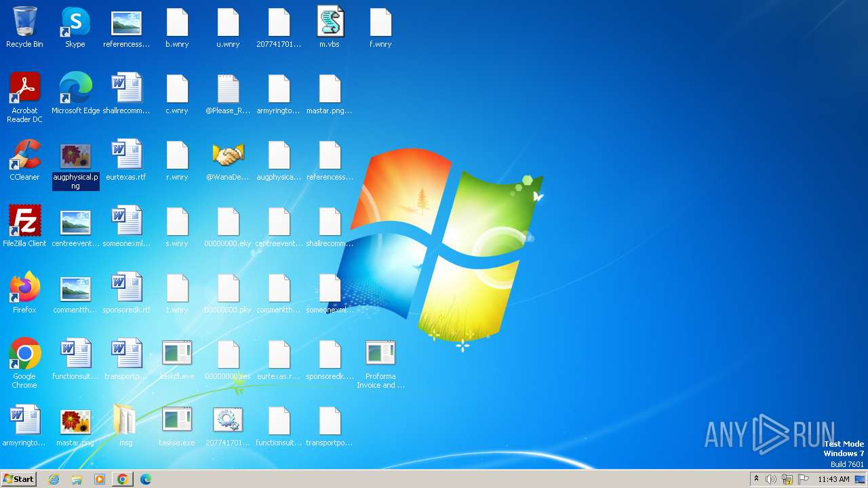Select the transportp... Word document icon
This screenshot has width=868, height=488.
click(126, 360)
